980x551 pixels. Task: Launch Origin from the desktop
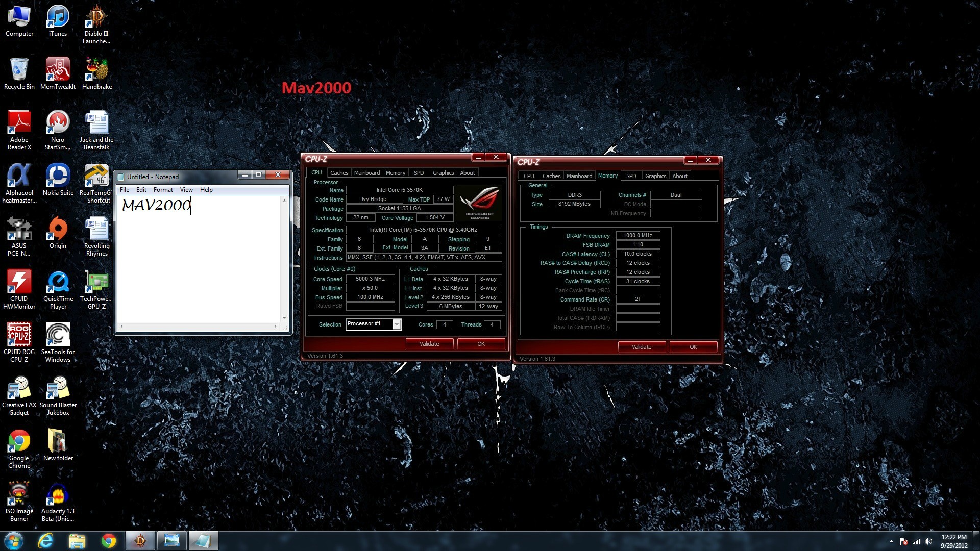point(58,233)
